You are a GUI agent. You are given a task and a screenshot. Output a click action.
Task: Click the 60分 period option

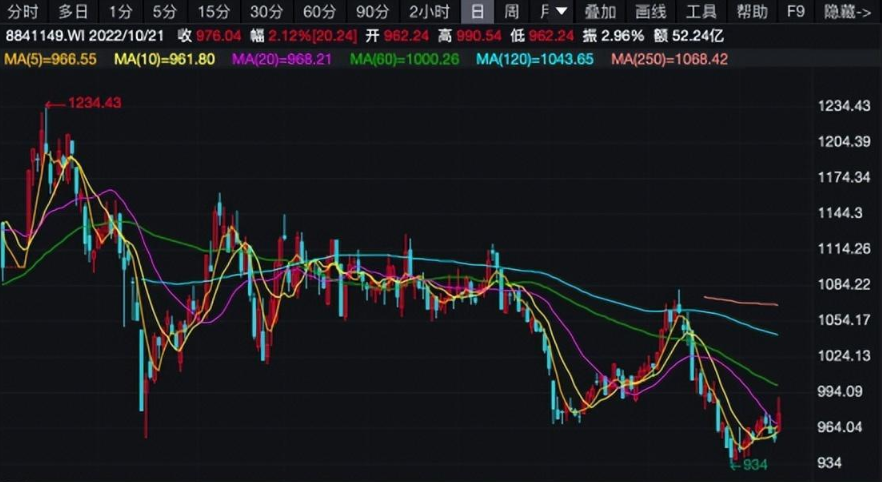tap(319, 12)
